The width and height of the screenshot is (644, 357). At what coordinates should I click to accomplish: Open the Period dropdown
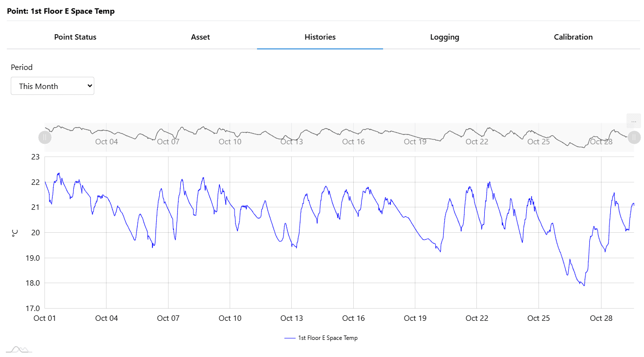pyautogui.click(x=52, y=86)
